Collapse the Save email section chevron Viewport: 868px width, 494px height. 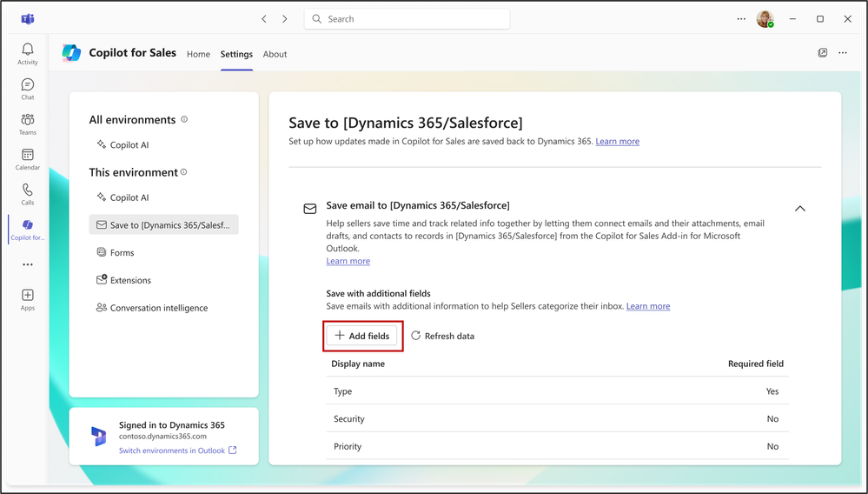point(800,209)
